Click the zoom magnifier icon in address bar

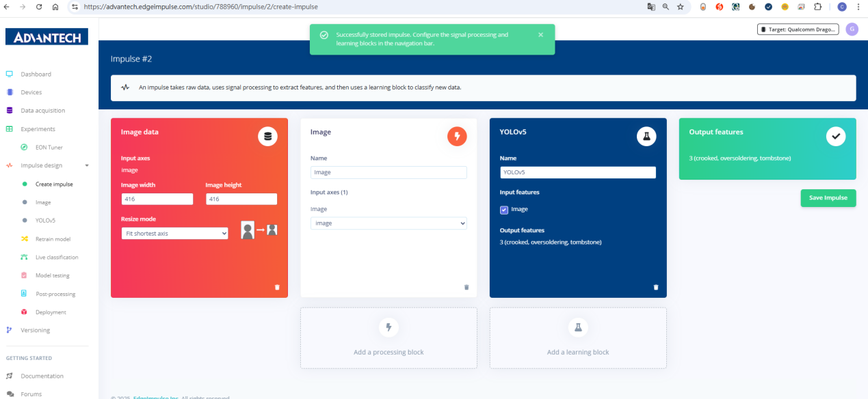(x=666, y=6)
